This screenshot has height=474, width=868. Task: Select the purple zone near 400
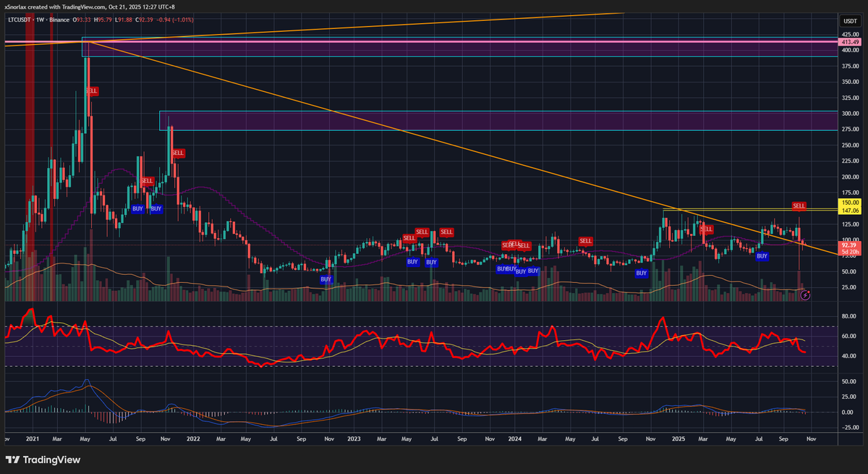460,48
